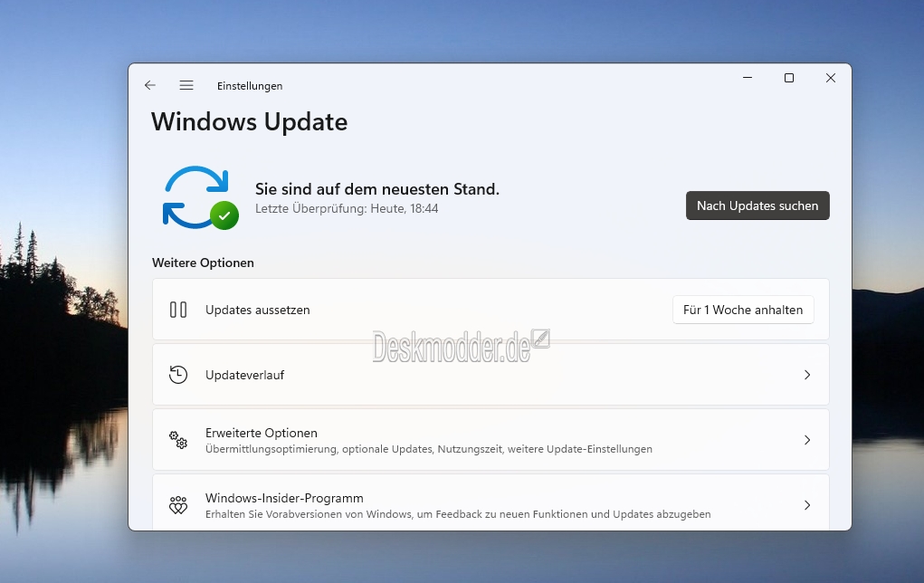Expand the Updateverlauf chevron
This screenshot has height=583, width=924.
coord(807,375)
